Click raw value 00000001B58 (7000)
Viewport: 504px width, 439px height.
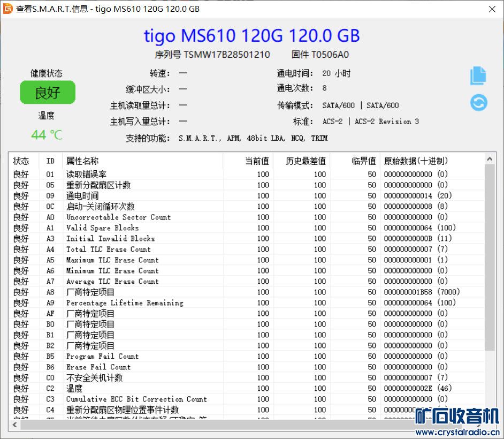coord(422,292)
